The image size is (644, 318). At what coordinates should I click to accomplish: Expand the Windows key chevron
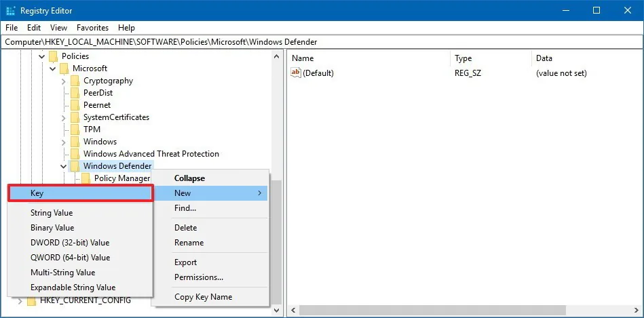point(63,142)
